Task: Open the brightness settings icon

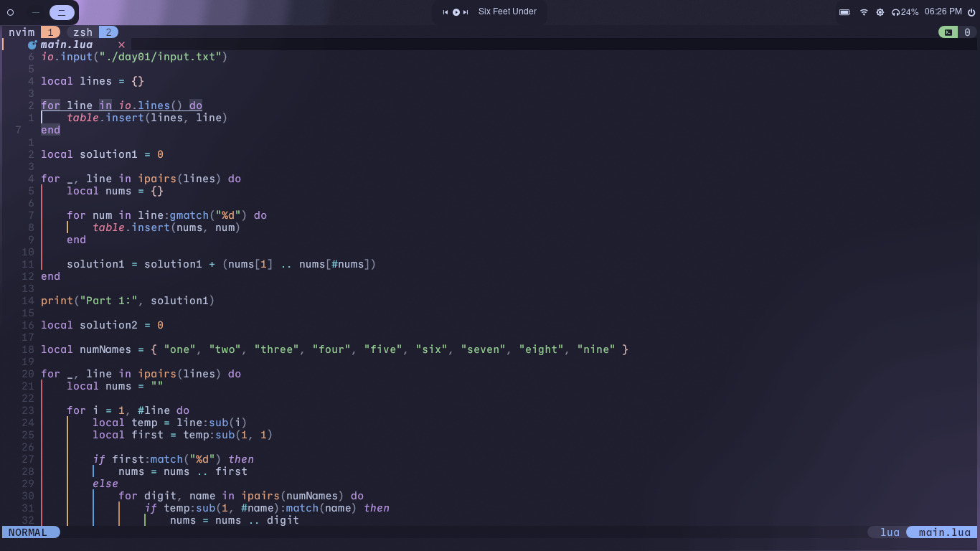Action: pos(880,12)
